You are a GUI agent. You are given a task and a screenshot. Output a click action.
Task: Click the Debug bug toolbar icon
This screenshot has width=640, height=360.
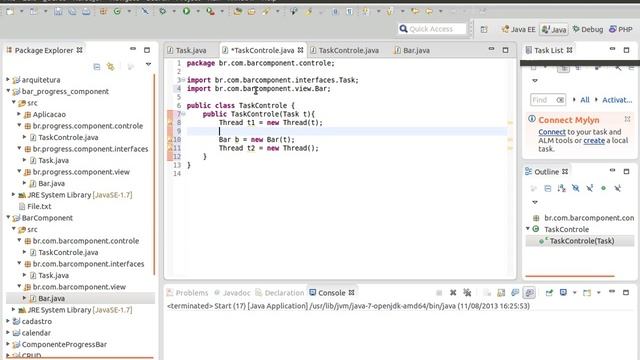click(x=162, y=11)
